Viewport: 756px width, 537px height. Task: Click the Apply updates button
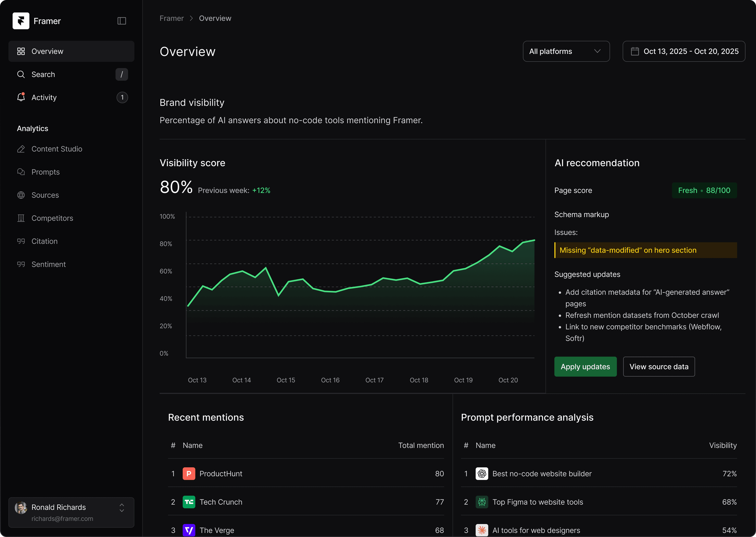[x=585, y=366]
